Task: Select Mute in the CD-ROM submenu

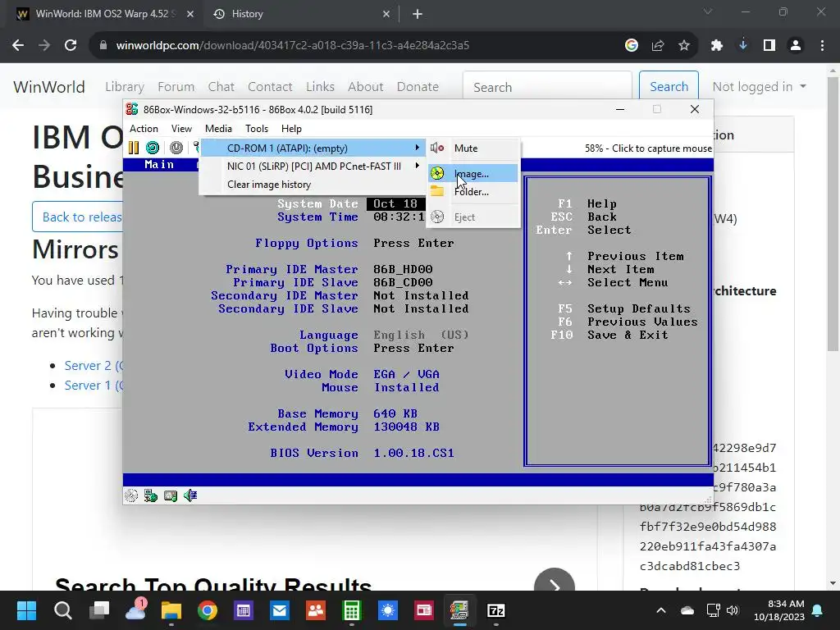Action: [473, 148]
